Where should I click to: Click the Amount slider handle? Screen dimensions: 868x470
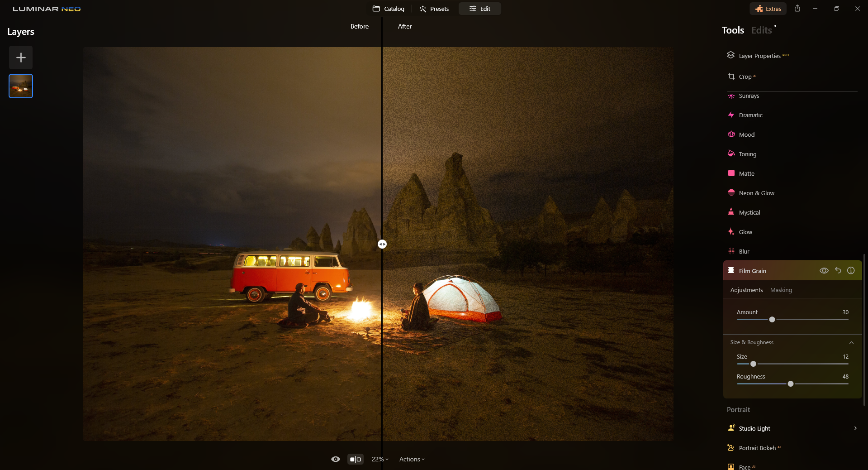tap(772, 320)
